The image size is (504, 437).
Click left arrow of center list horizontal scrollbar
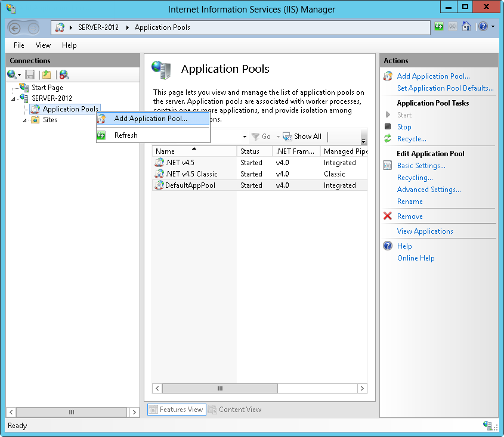tap(157, 388)
